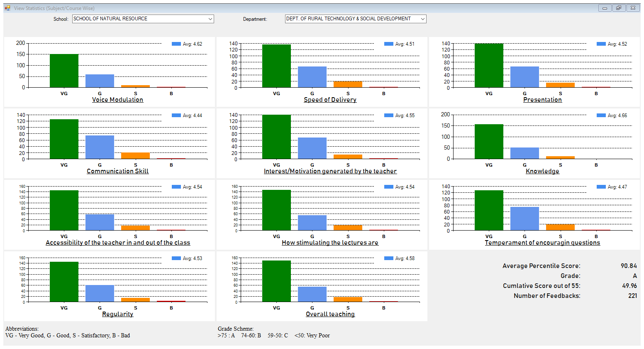
Task: Select the orange S bar in Communication Skill
Action: pos(135,156)
